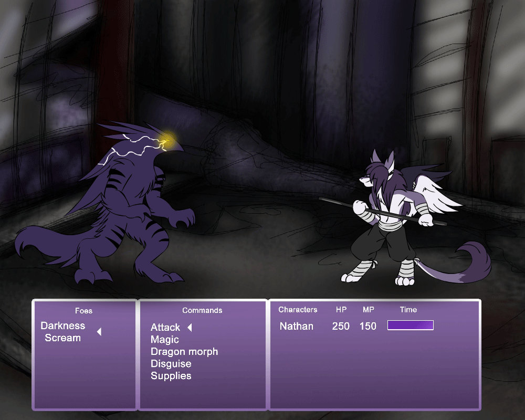Click the Commands panel header
Screen dimensions: 525x420
pyautogui.click(x=202, y=310)
